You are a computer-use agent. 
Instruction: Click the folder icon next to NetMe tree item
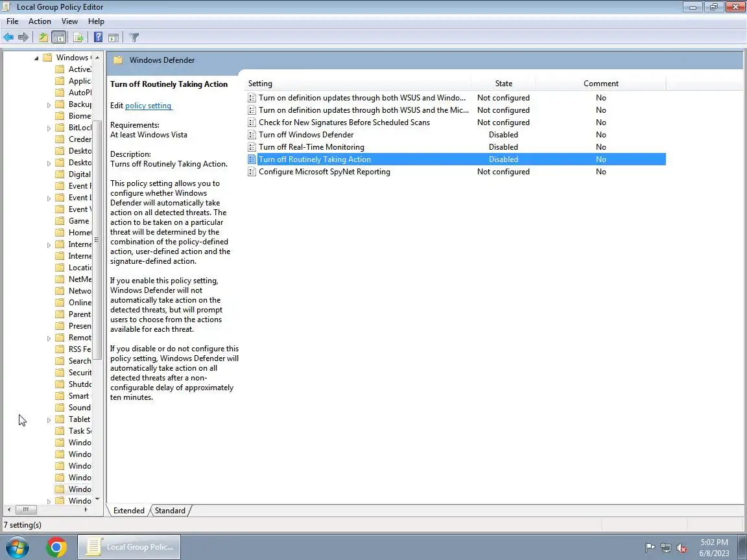click(60, 279)
